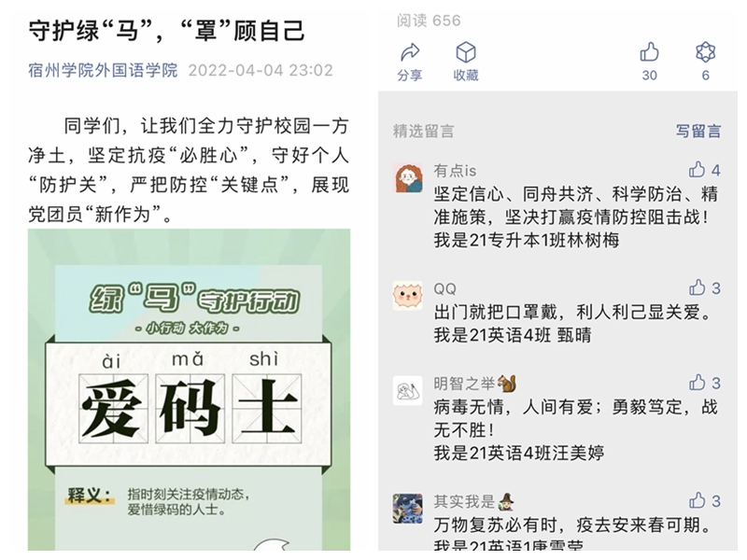The width and height of the screenshot is (747, 560).
Task: Open 写留言 to write a comment
Action: click(698, 131)
